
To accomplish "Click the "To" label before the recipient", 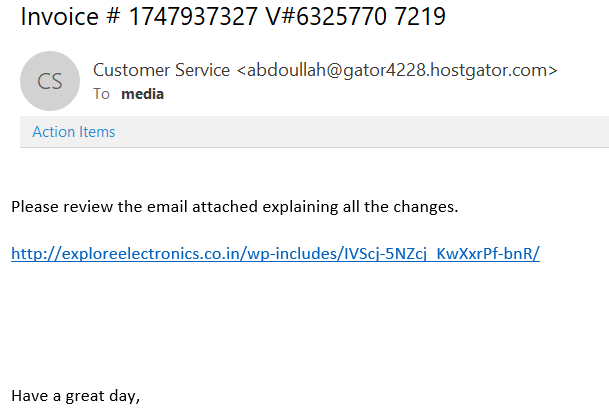I will coord(101,94).
